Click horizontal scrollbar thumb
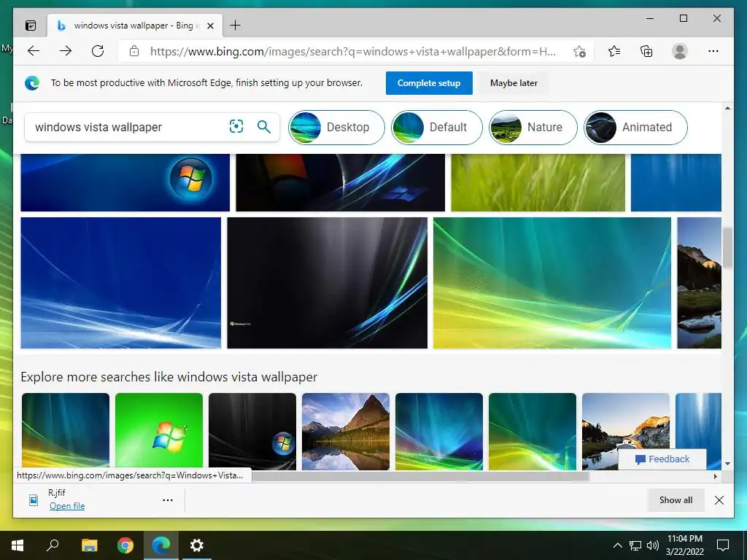Viewport: 747px width, 560px height. coord(421,476)
